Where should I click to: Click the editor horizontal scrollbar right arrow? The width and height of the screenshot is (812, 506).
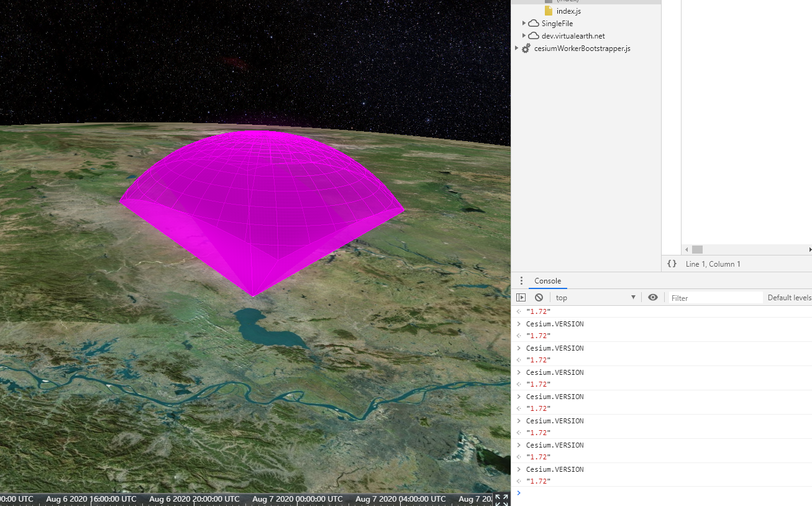(x=810, y=249)
